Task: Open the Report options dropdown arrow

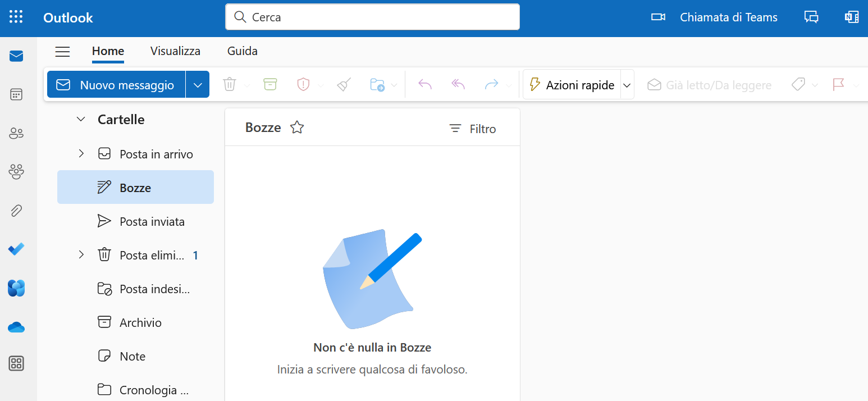Action: (x=321, y=85)
